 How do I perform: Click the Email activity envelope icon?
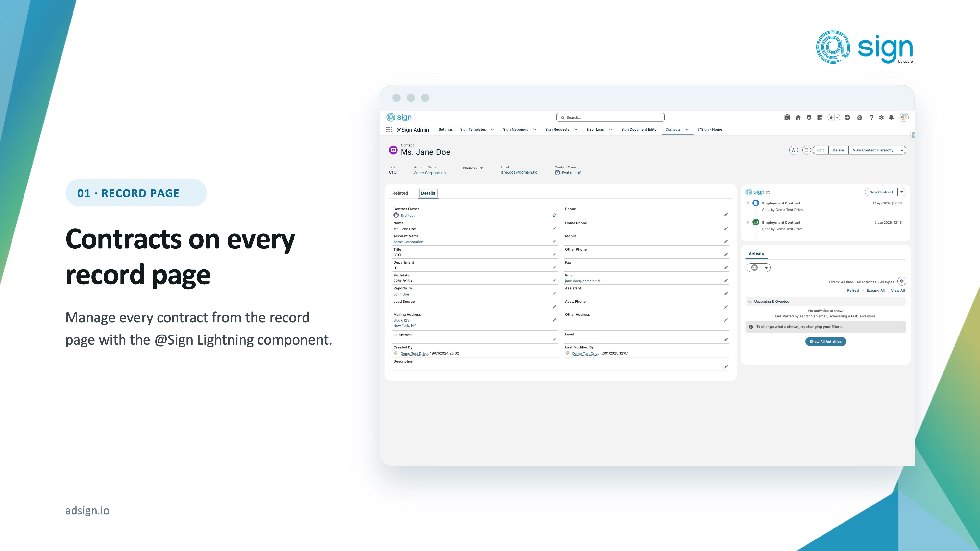click(754, 268)
